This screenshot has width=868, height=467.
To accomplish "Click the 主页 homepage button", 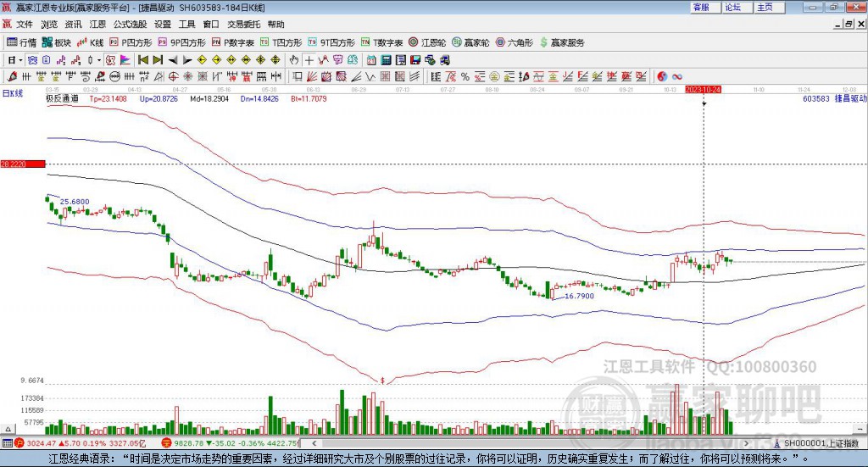I will point(769,7).
